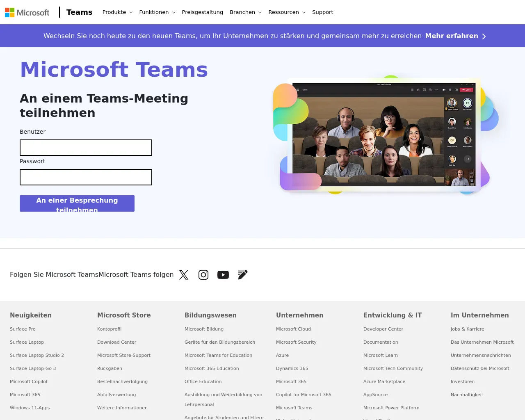Open Jobs & Karriere footer link

468,329
